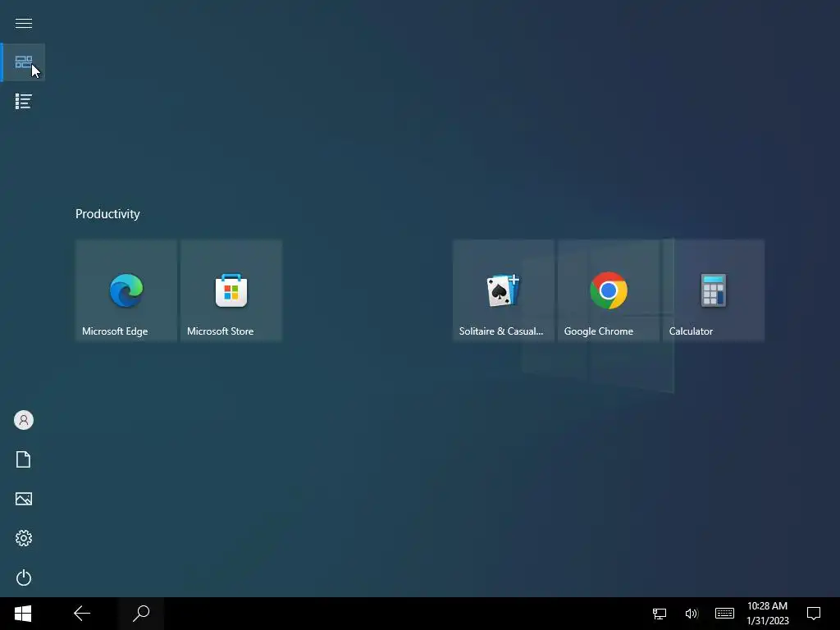Open Settings gear icon

click(x=24, y=538)
